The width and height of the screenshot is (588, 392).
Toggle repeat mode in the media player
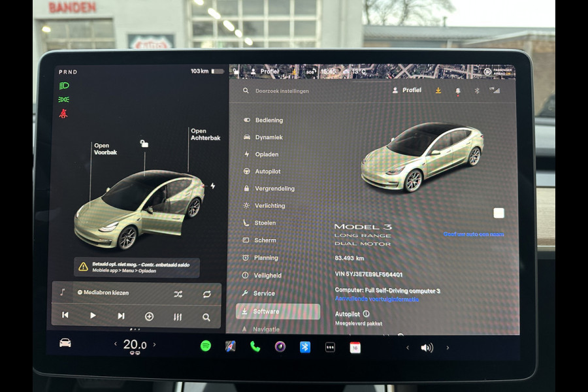206,295
